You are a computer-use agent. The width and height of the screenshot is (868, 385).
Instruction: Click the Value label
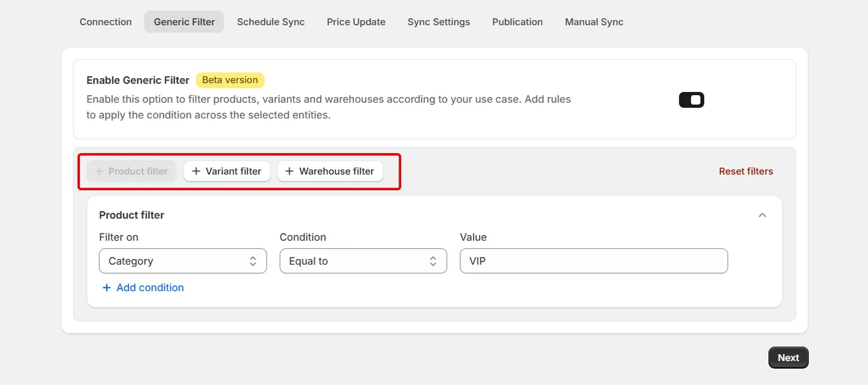473,238
